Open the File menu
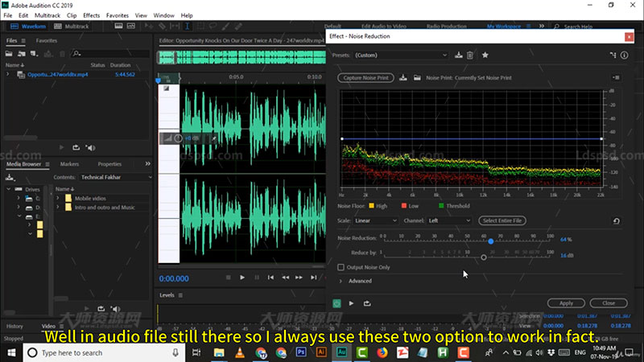Viewport: 644px width, 362px height. [8, 15]
